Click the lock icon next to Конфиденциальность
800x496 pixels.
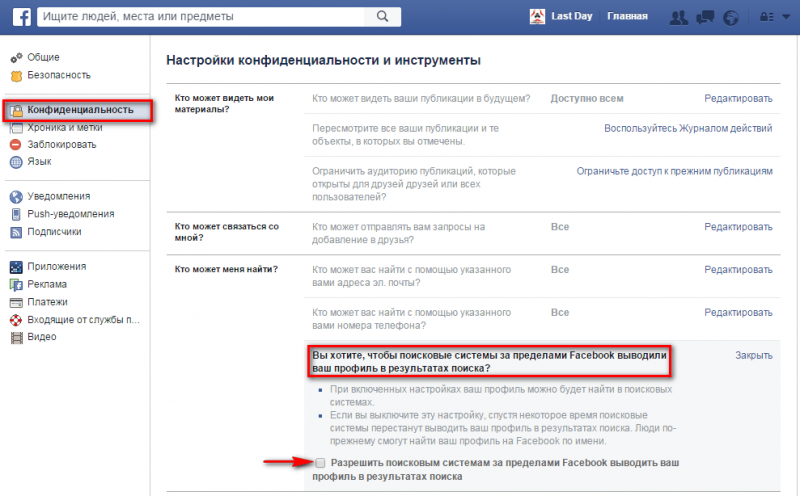click(x=17, y=110)
